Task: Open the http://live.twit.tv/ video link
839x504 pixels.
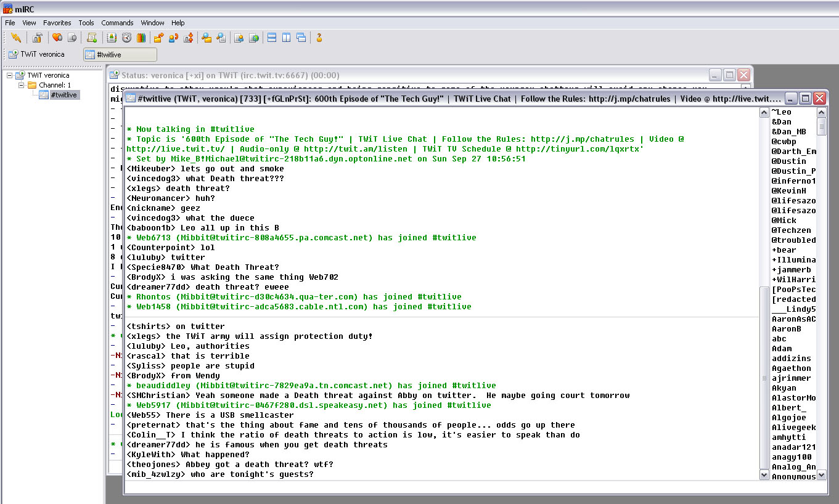Action: (x=176, y=149)
